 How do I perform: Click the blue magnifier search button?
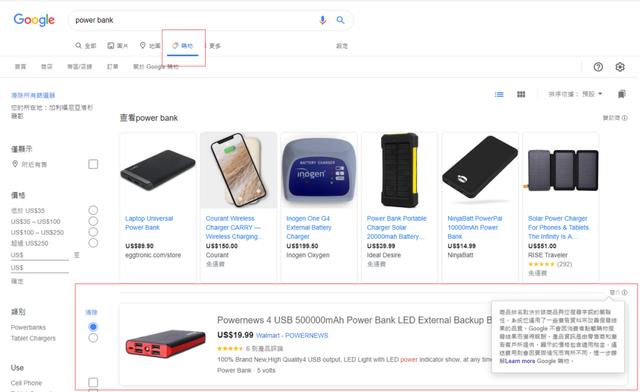(x=340, y=20)
